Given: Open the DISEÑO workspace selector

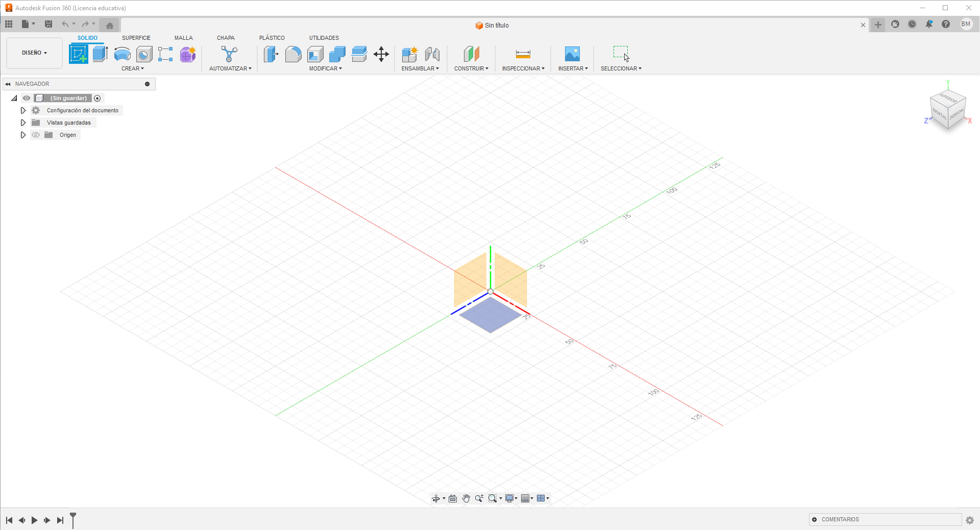Looking at the screenshot, I should (33, 53).
